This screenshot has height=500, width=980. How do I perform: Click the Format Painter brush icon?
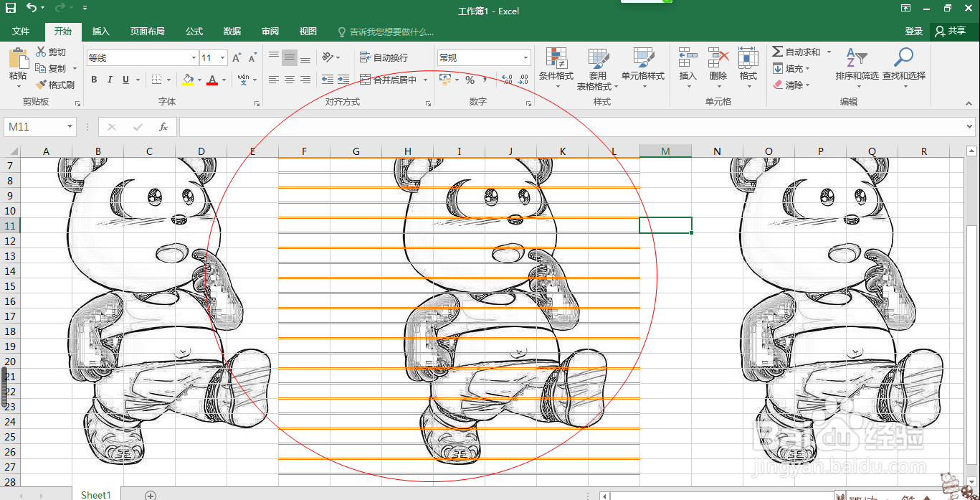[41, 85]
